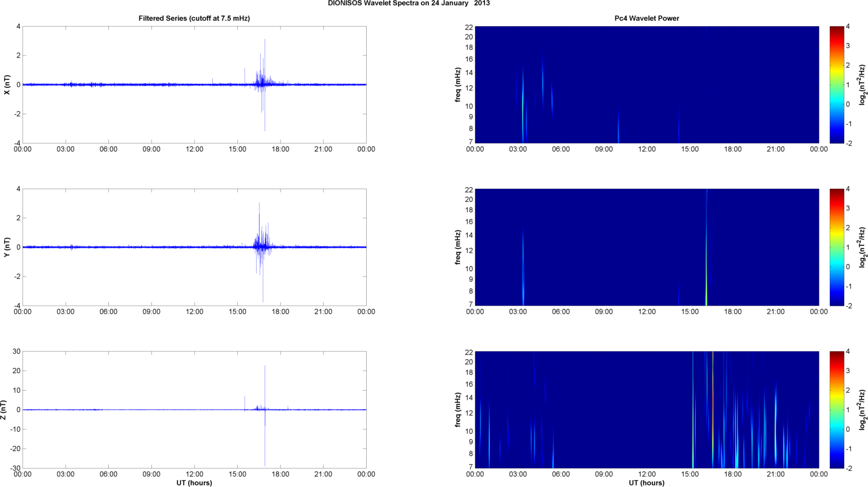Click inside the Z component filtered series plot
The height and width of the screenshot is (487, 868).
point(194,410)
